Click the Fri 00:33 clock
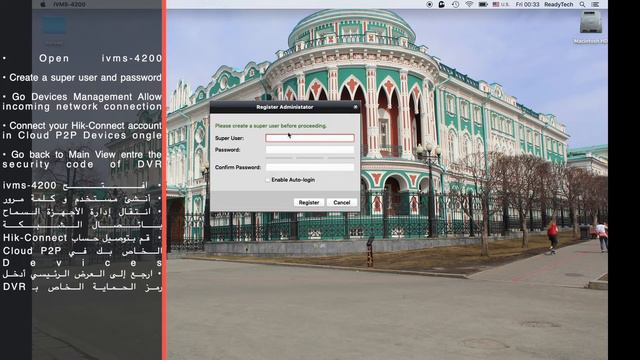The height and width of the screenshot is (360, 640). 527,4
